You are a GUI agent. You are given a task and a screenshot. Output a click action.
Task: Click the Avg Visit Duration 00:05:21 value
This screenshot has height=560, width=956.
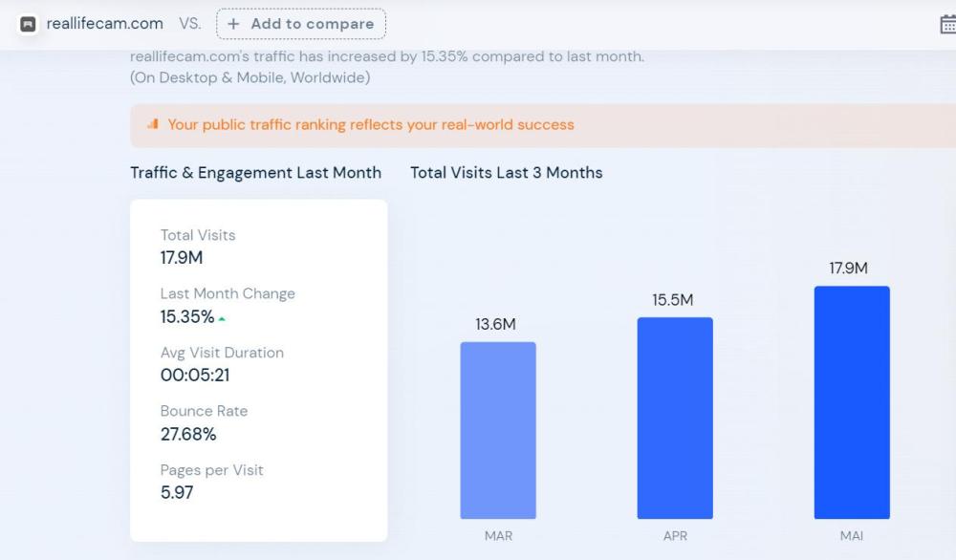tap(195, 376)
